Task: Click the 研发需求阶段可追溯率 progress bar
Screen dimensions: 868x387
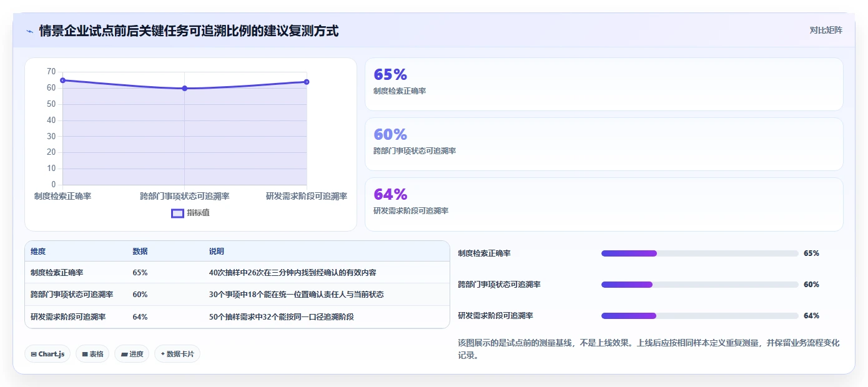Action: tap(700, 316)
